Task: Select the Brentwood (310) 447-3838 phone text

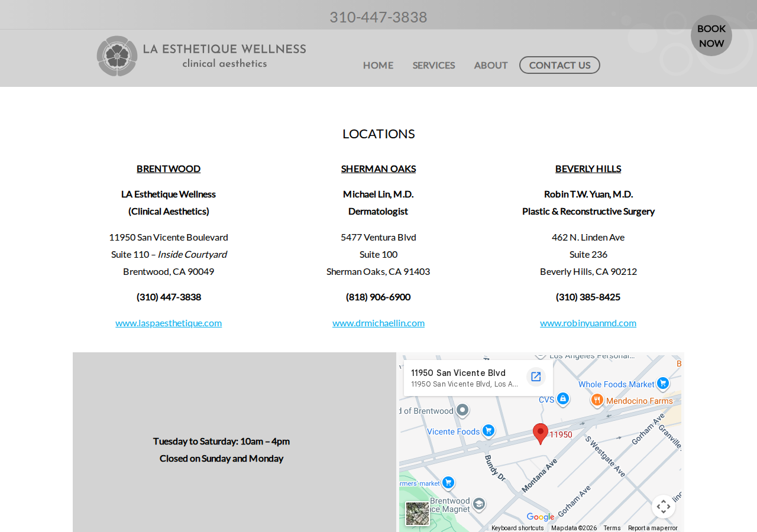Action: [169, 297]
